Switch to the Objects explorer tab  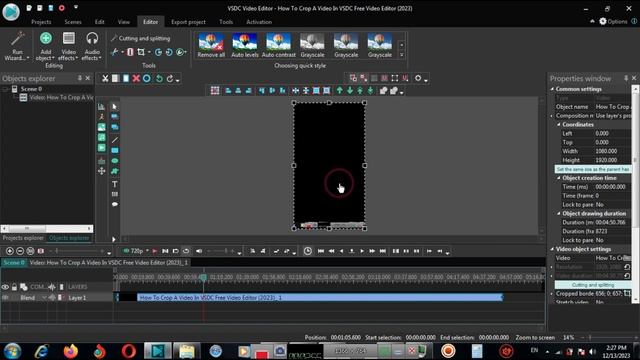click(69, 238)
